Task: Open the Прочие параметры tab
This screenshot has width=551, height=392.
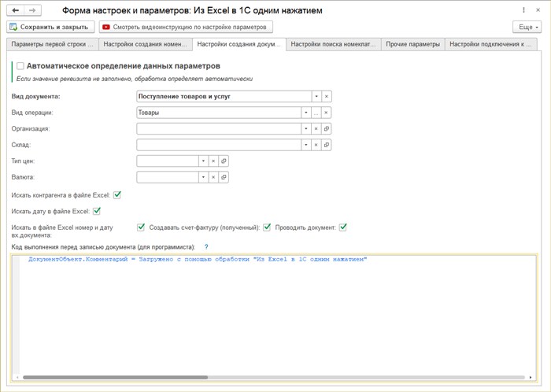Action: tap(413, 44)
